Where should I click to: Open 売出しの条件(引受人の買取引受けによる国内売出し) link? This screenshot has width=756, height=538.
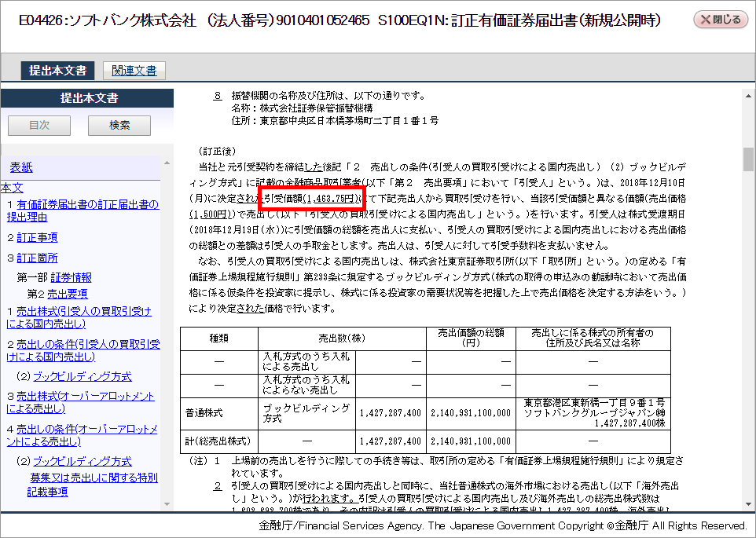point(83,350)
